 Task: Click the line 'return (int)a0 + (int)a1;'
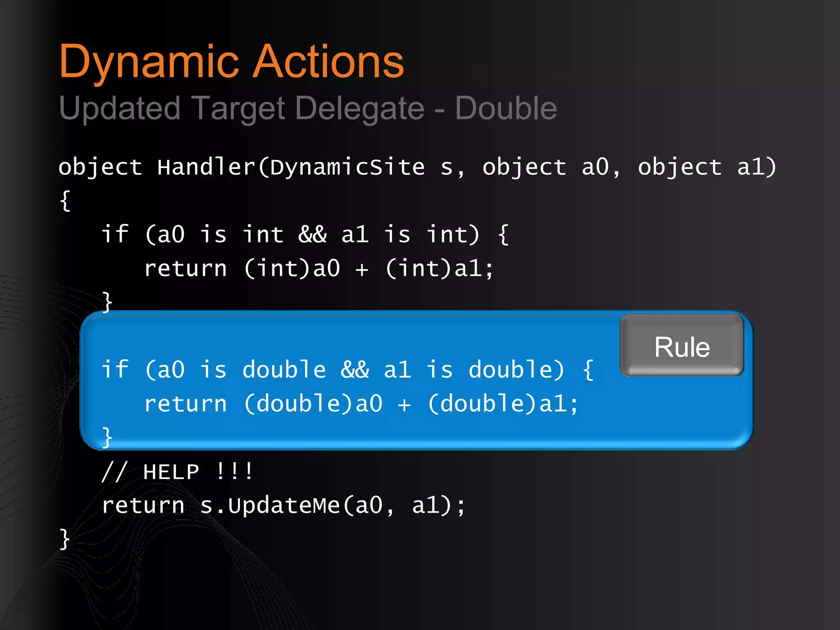319,268
